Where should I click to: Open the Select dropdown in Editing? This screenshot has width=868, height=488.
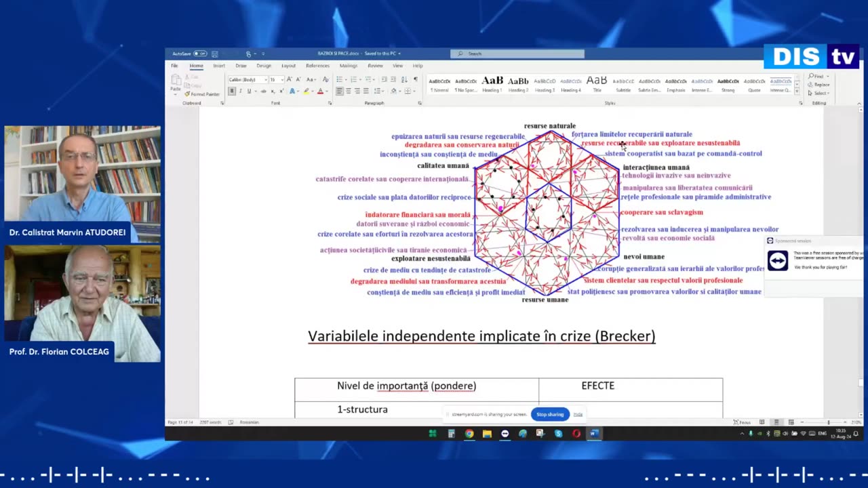tap(818, 93)
